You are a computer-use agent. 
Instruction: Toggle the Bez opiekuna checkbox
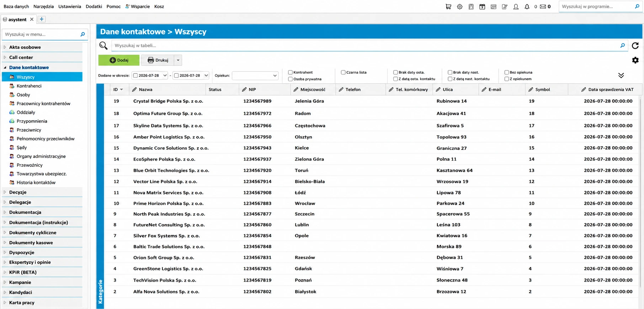pos(507,72)
